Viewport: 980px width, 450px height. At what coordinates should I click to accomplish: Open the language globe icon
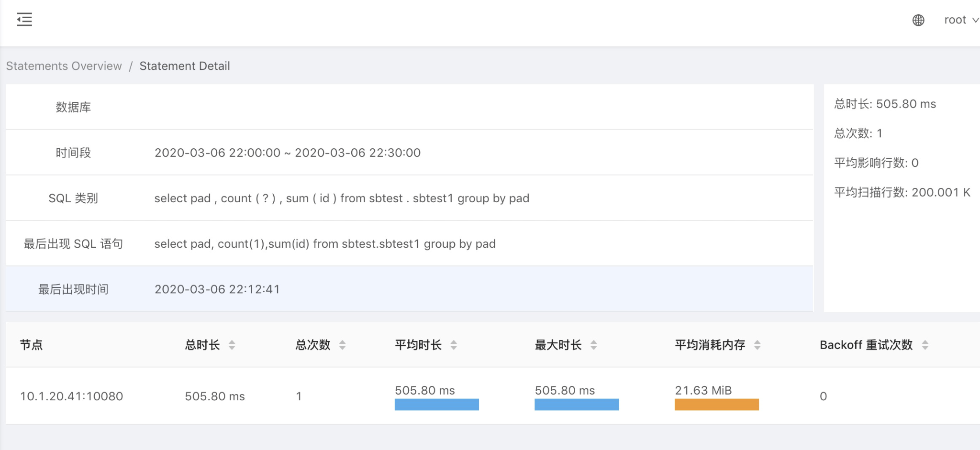tap(918, 20)
